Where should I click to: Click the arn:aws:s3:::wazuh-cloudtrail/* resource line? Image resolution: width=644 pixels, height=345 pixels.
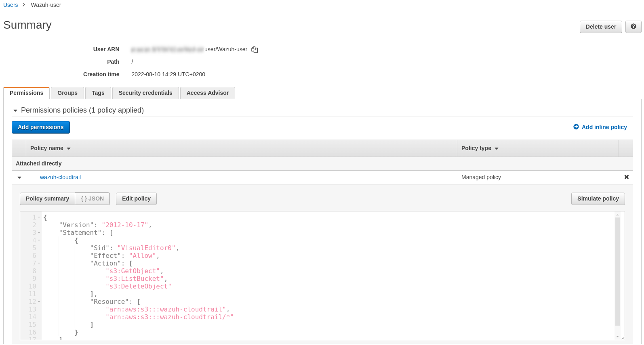(x=170, y=317)
